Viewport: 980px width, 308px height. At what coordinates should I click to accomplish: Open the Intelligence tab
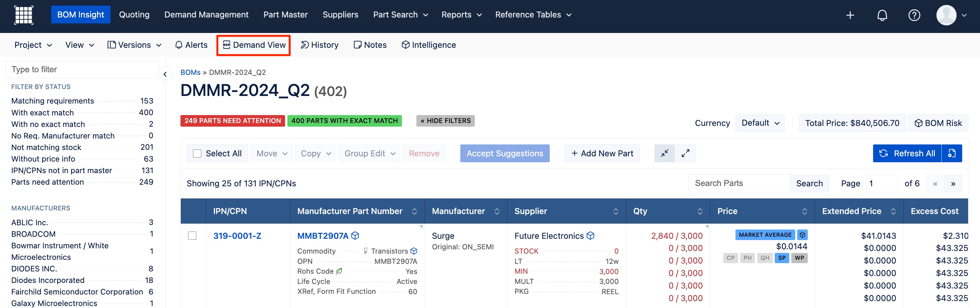[x=429, y=45]
